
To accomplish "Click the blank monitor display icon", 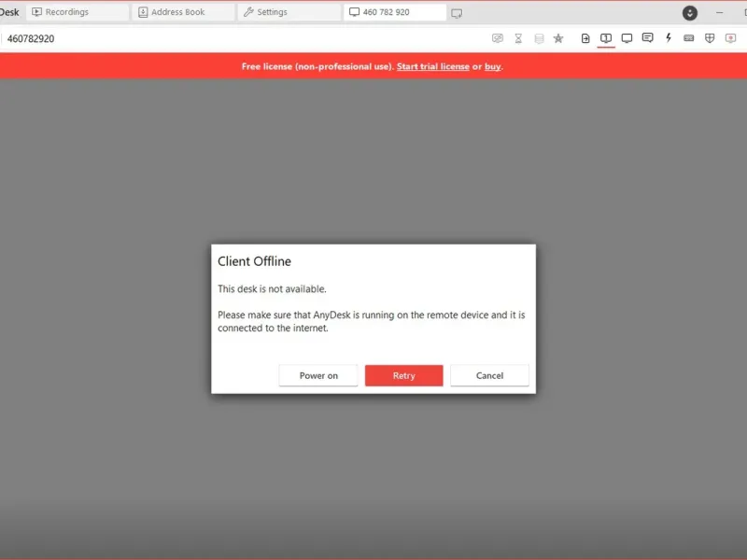I will click(627, 38).
